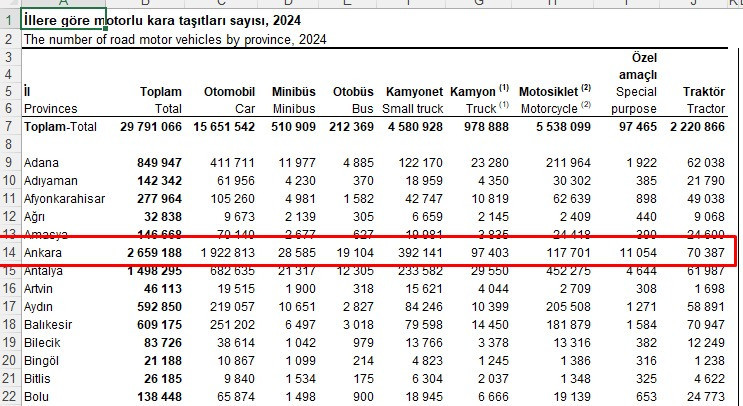Select total truck value 978 888
This screenshot has width=743, height=406.
point(486,127)
